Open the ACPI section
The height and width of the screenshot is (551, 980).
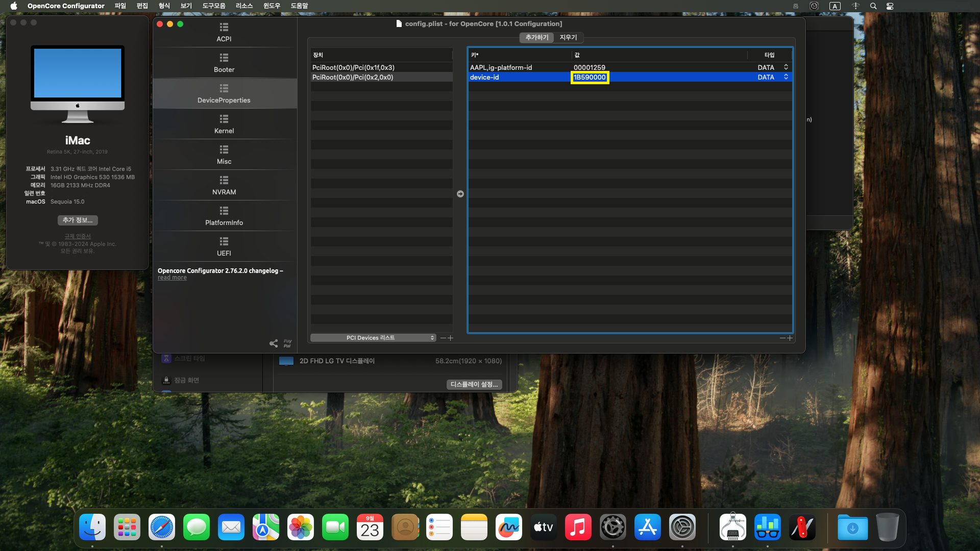[224, 32]
